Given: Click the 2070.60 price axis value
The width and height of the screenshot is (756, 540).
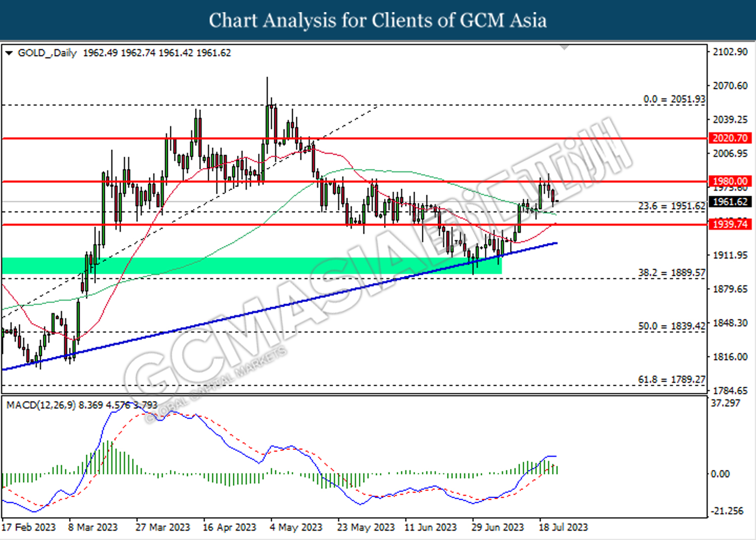Looking at the screenshot, I should 730,86.
